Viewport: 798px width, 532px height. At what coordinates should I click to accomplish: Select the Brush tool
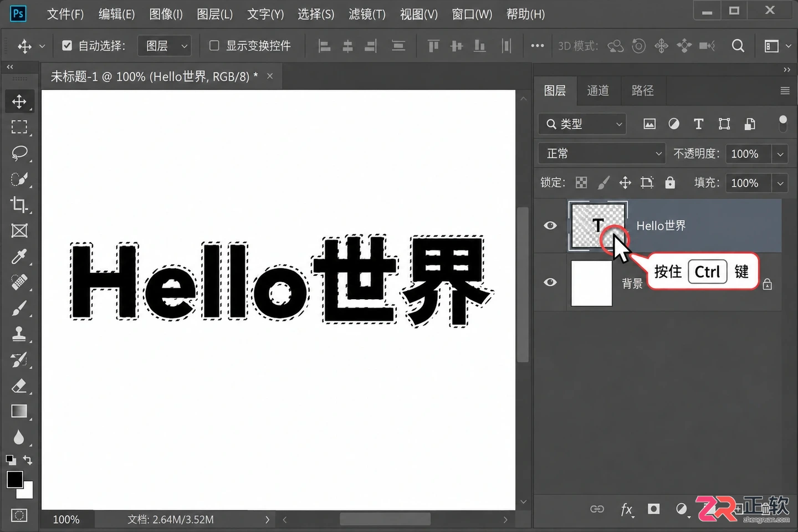19,308
